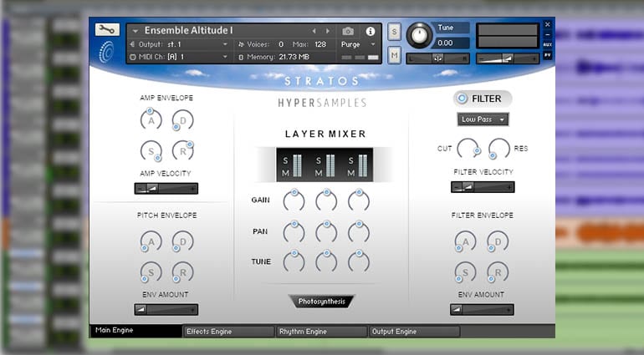Click the Filter Envelope ENV AMOUNT slider
The width and height of the screenshot is (644, 355).
482,309
